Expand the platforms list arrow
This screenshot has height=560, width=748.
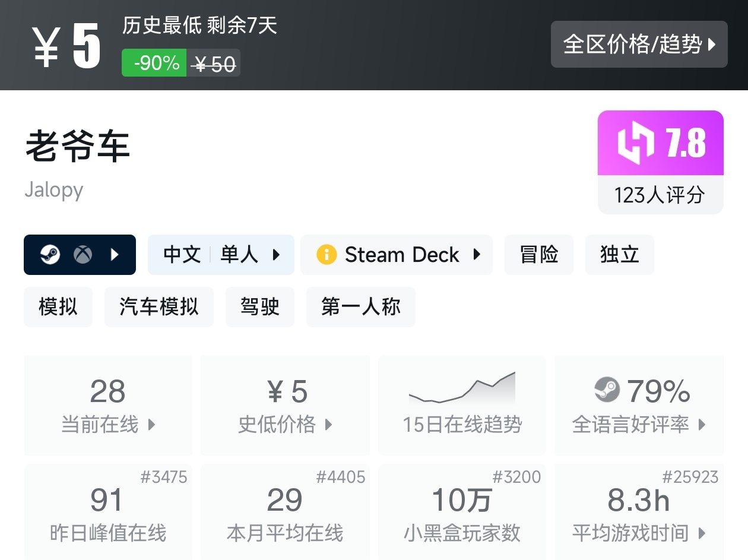115,255
